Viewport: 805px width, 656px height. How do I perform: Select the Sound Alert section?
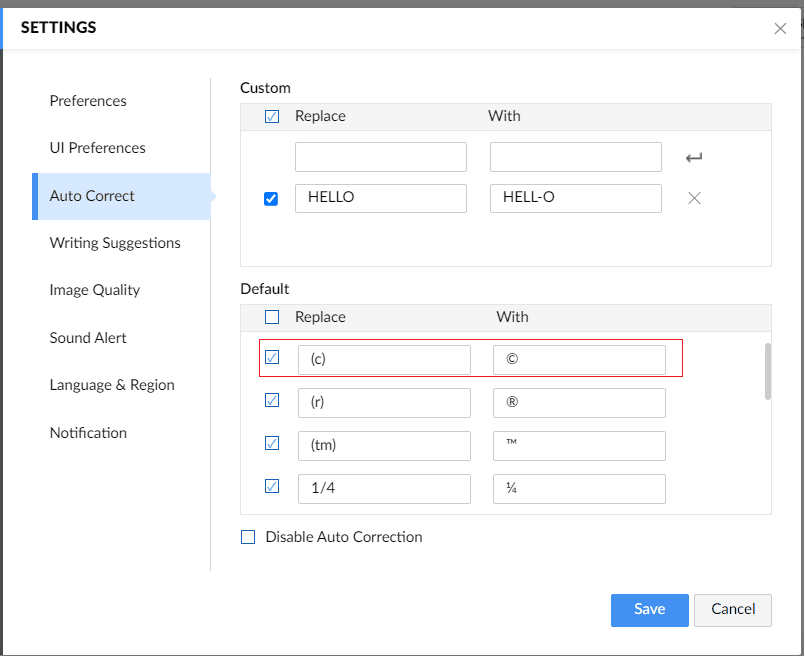88,338
